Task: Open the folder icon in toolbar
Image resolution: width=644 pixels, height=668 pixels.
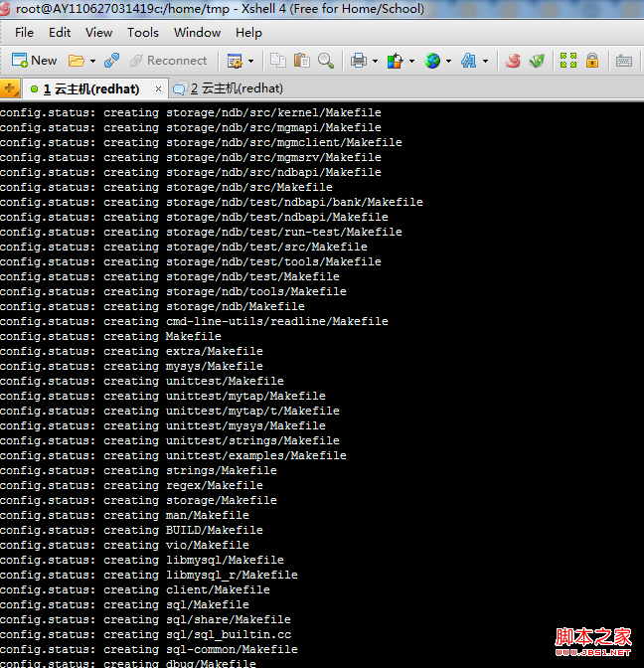Action: pyautogui.click(x=76, y=60)
